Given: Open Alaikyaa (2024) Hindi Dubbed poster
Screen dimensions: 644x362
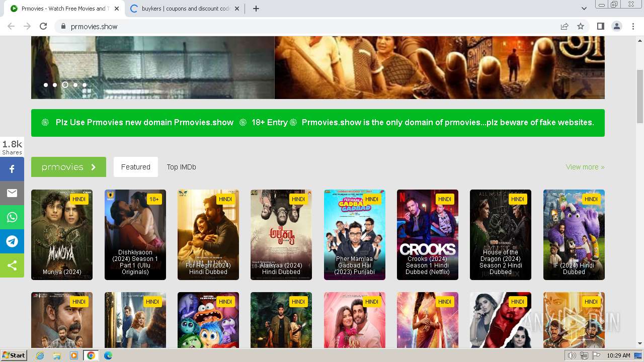Looking at the screenshot, I should click(281, 235).
